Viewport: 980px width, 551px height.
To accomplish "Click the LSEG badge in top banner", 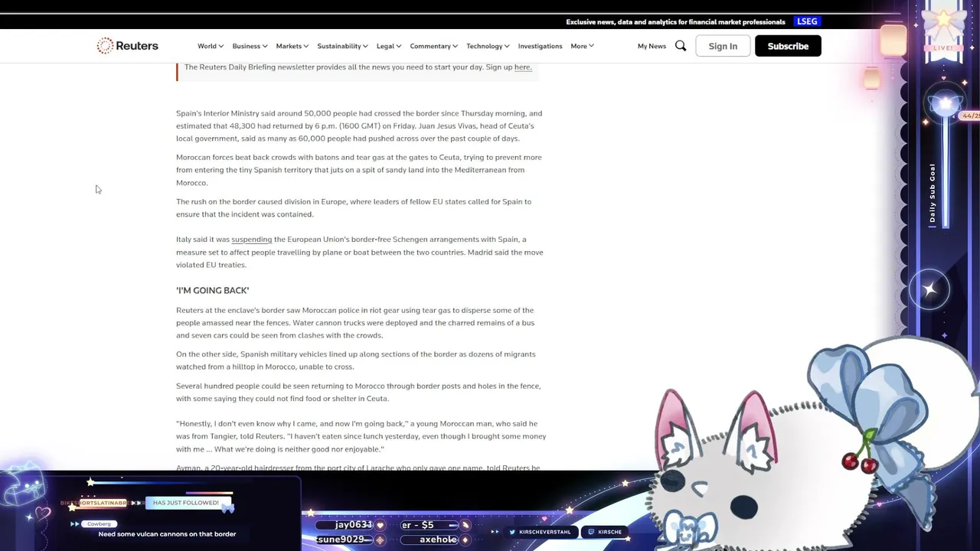I will (807, 21).
